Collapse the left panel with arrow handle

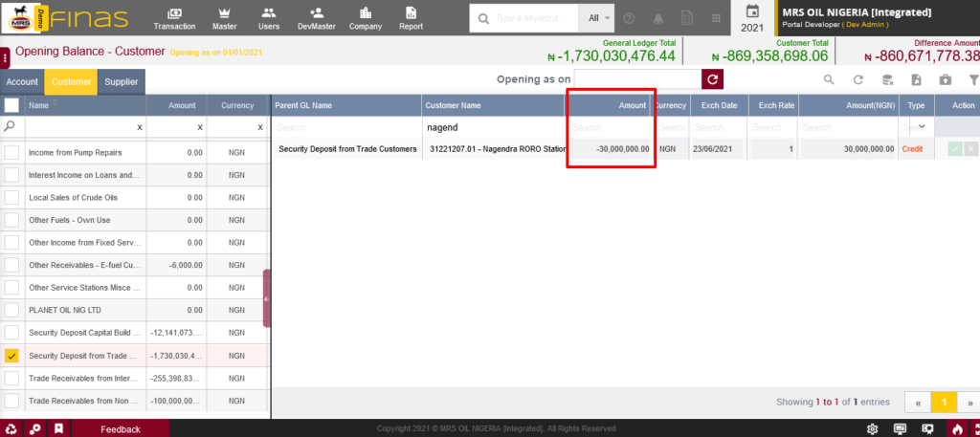tap(267, 298)
